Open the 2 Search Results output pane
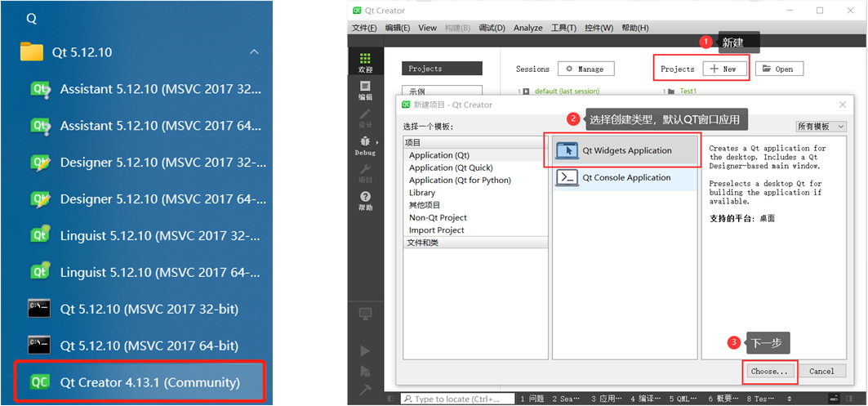This screenshot has width=868, height=406. (568, 399)
